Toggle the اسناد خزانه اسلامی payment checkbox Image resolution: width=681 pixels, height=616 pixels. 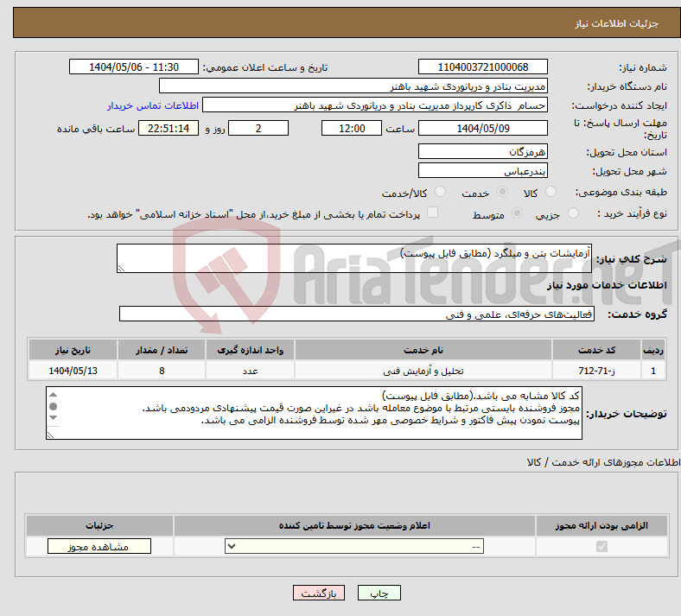433,213
